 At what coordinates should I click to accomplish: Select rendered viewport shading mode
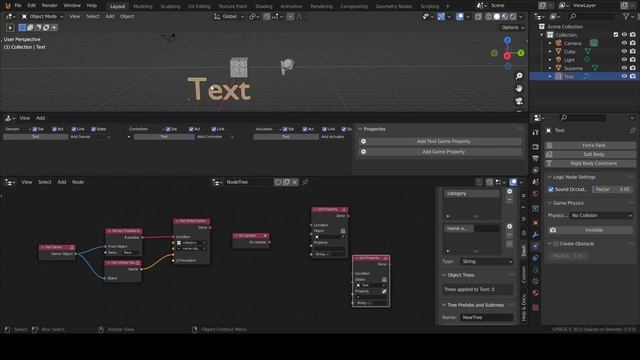tap(513, 17)
